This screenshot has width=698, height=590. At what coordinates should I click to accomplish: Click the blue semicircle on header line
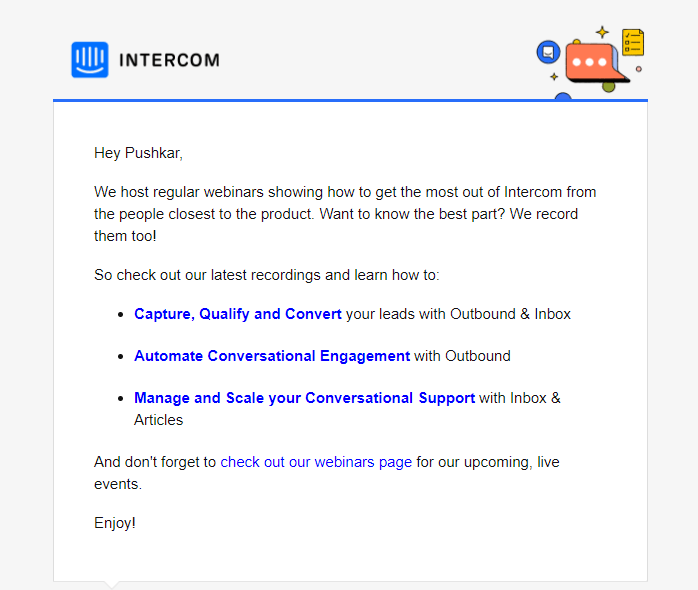tap(563, 96)
